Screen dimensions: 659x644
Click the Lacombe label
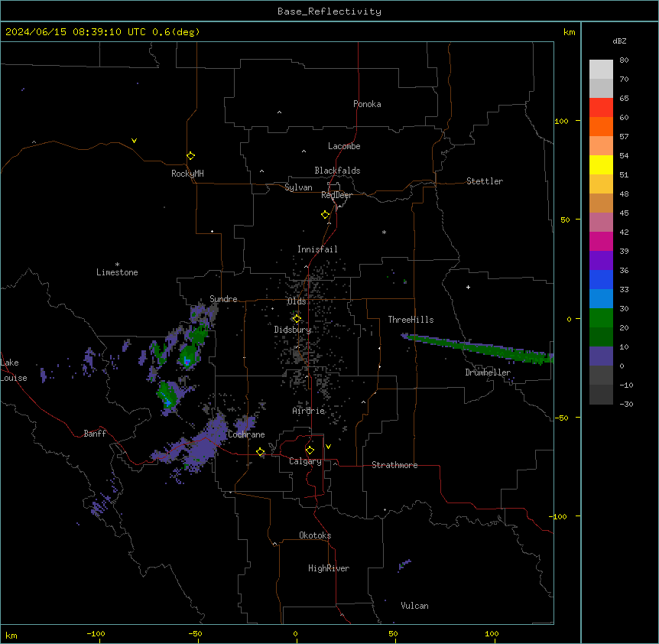tap(344, 146)
